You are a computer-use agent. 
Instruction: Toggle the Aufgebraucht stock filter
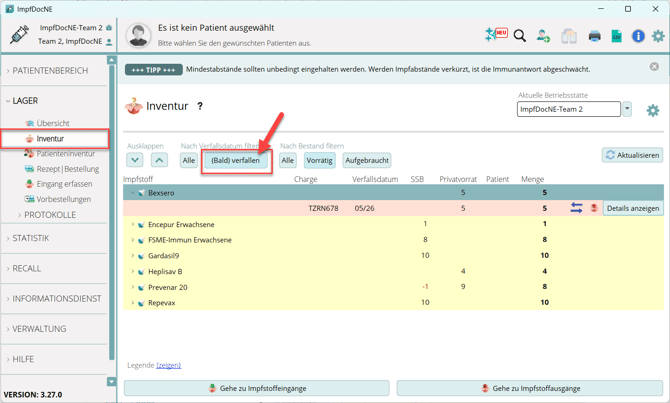(367, 160)
